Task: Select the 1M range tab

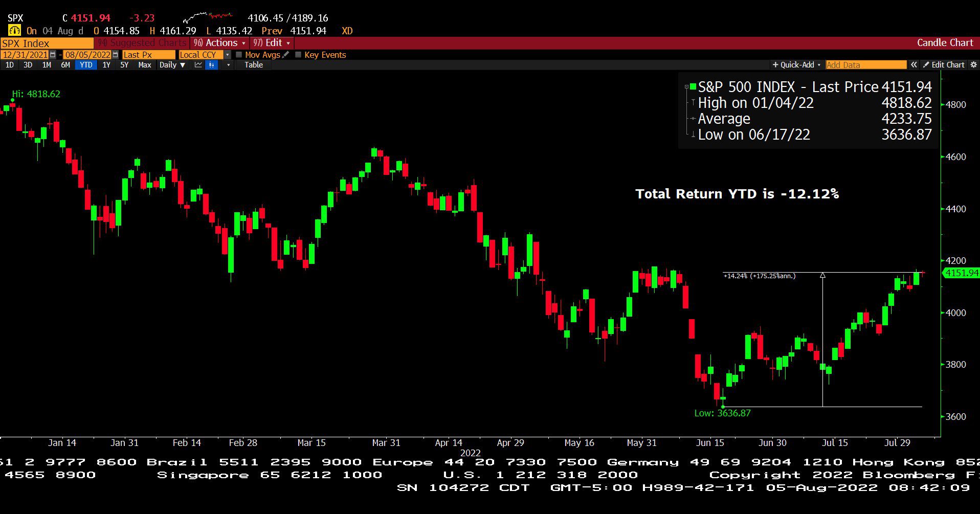Action: pyautogui.click(x=47, y=65)
